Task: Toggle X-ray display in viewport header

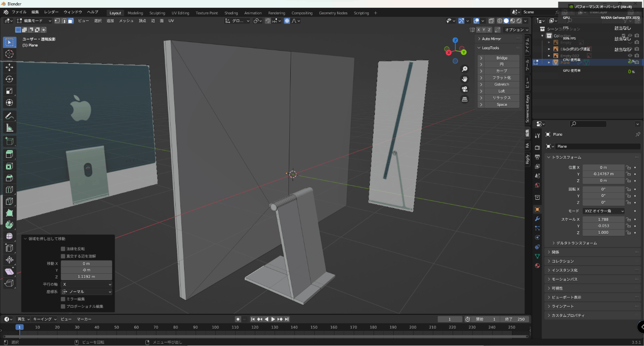Action: (491, 21)
